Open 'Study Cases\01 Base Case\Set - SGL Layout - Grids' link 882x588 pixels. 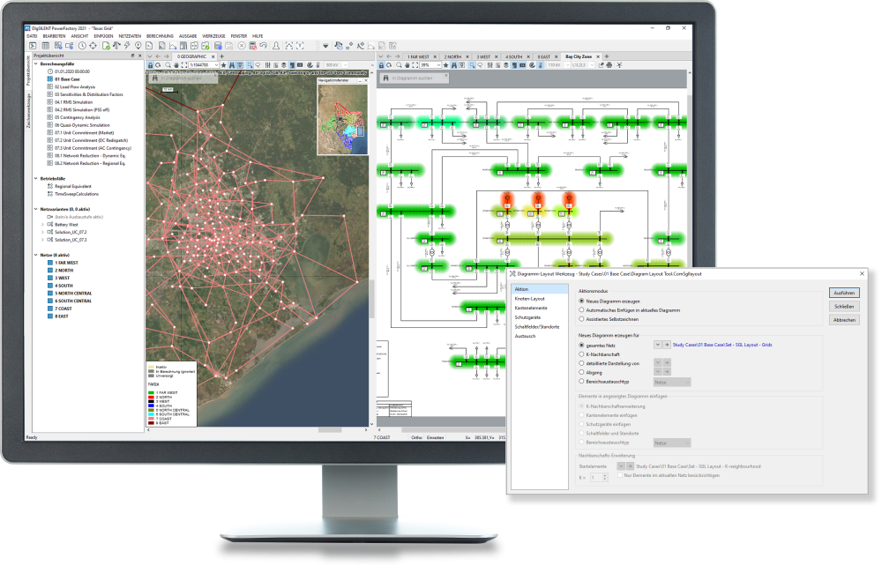click(x=722, y=345)
